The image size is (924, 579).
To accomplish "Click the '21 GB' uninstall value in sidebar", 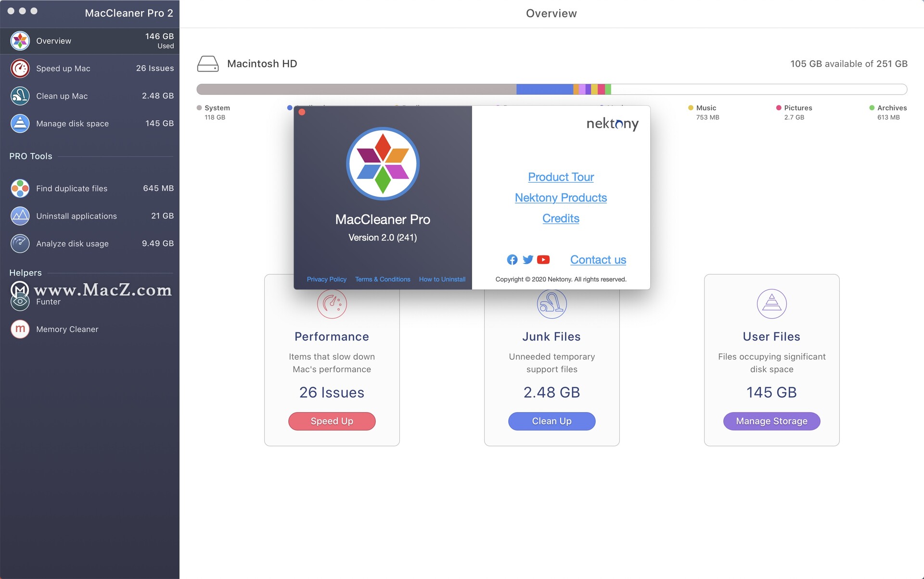I will 162,216.
